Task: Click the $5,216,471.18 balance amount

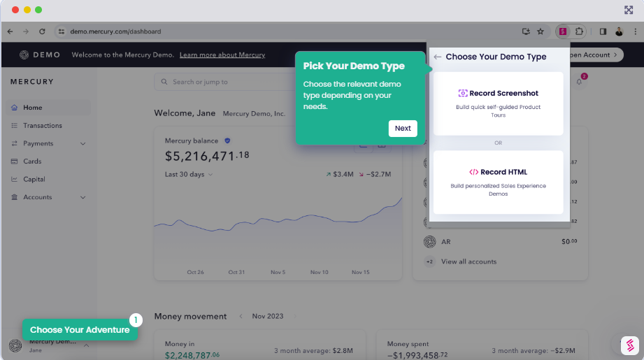Action: point(206,156)
